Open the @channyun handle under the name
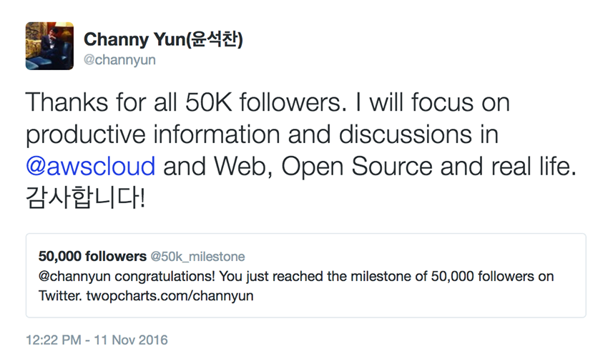This screenshot has width=603, height=364. 119,60
